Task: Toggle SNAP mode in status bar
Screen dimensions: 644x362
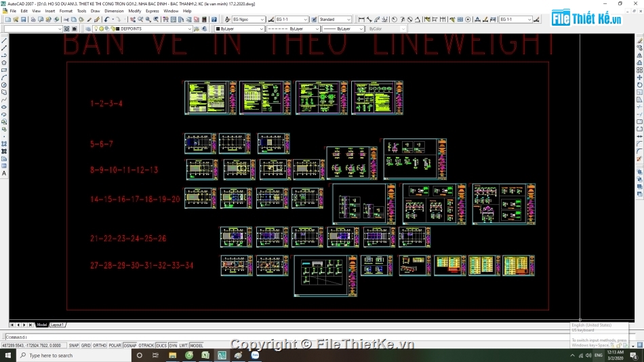Action: coord(73,346)
